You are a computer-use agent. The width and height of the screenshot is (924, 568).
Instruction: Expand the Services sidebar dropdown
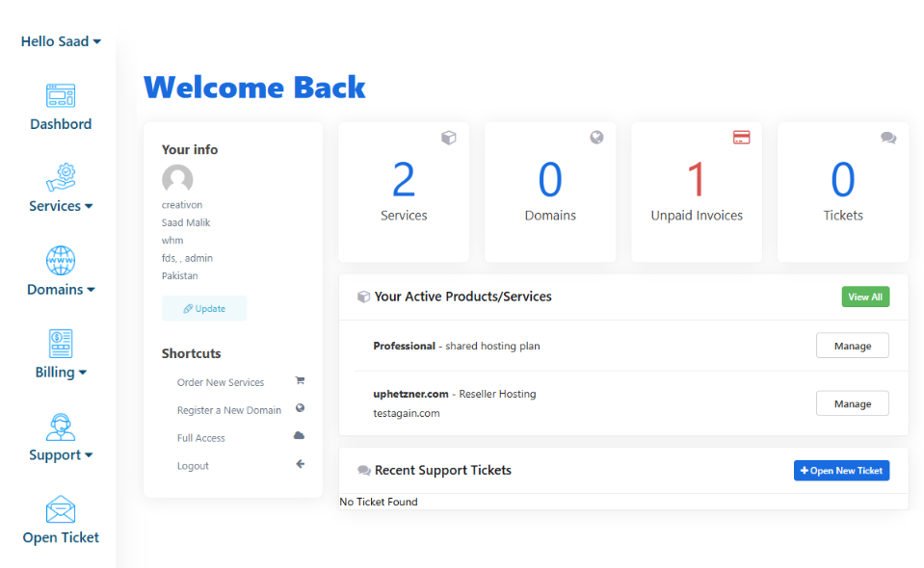pyautogui.click(x=60, y=205)
